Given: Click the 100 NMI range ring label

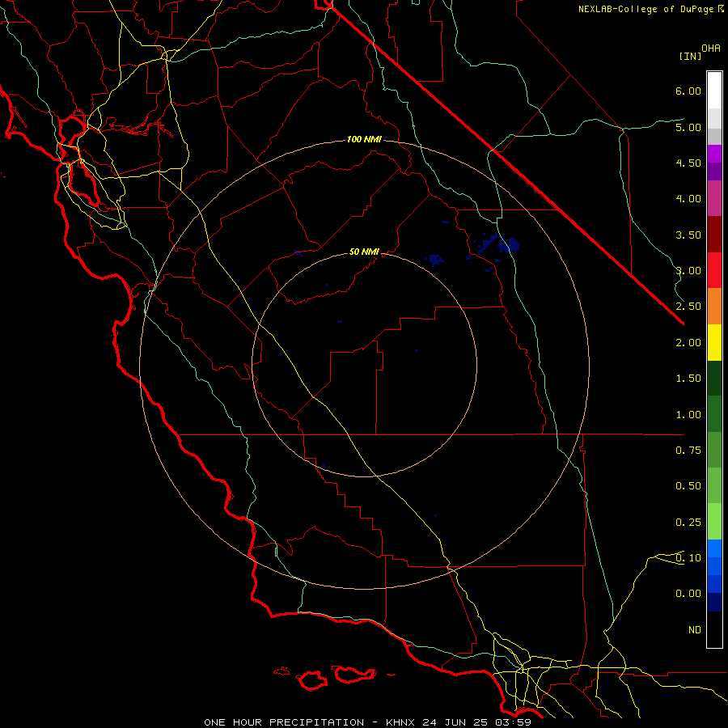Looking at the screenshot, I should 364,139.
